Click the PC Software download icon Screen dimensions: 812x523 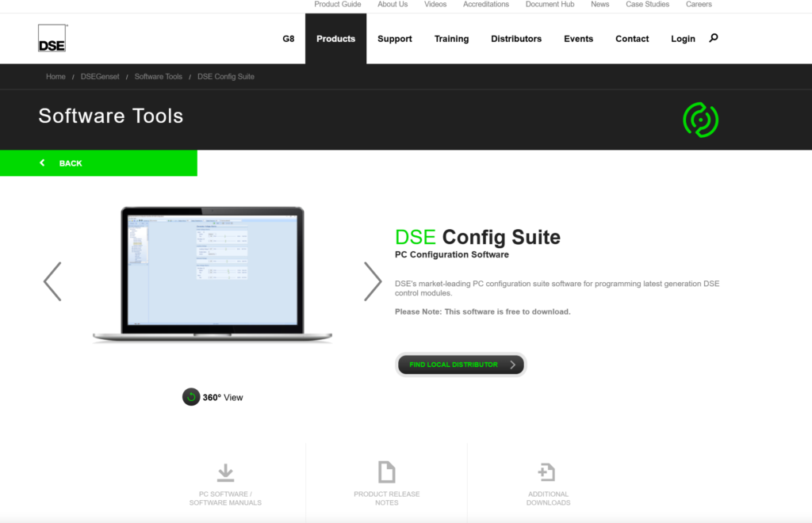pyautogui.click(x=225, y=473)
